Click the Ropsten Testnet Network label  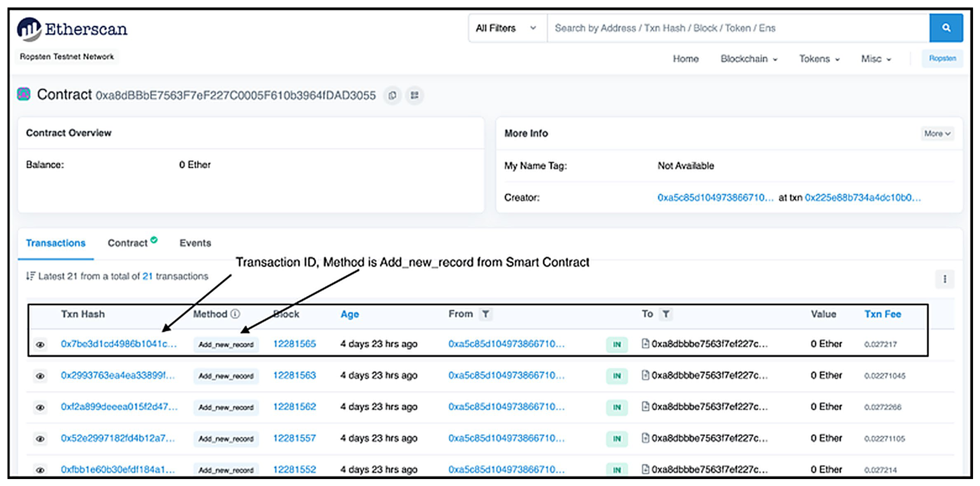coord(67,56)
